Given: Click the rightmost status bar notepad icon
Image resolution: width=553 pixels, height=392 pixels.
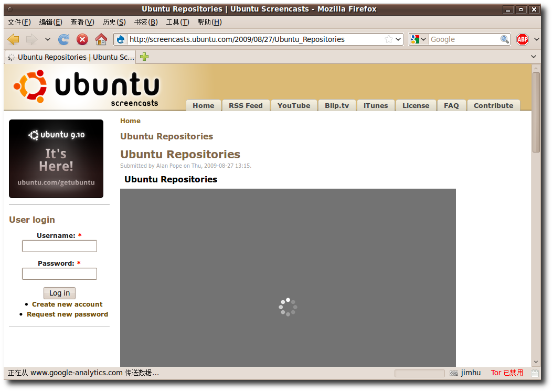Looking at the screenshot, I should point(535,373).
